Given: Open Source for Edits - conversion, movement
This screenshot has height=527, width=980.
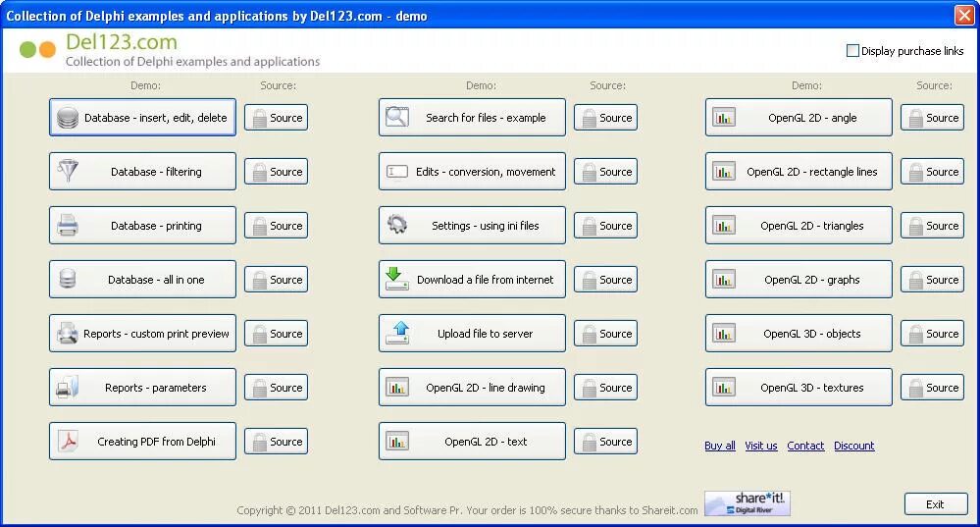Looking at the screenshot, I should [605, 172].
